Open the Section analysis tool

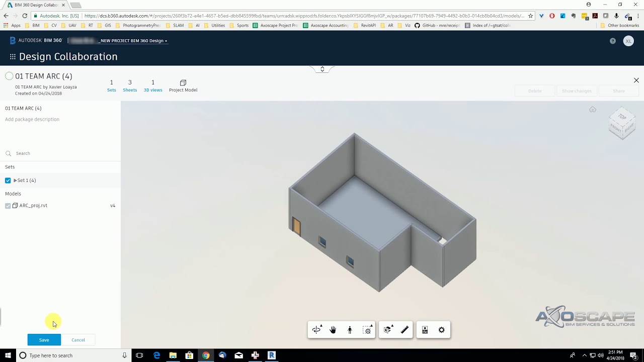click(387, 330)
